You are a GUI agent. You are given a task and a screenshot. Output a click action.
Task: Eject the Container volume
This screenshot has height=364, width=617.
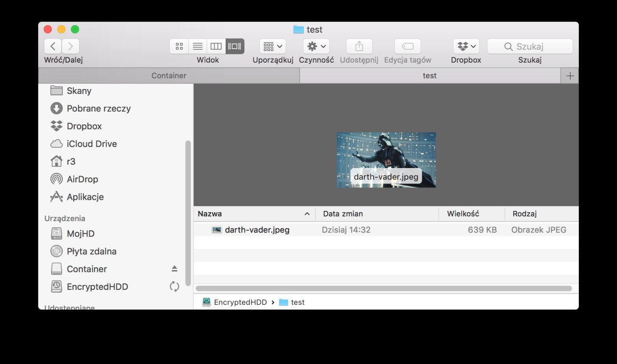[174, 269]
